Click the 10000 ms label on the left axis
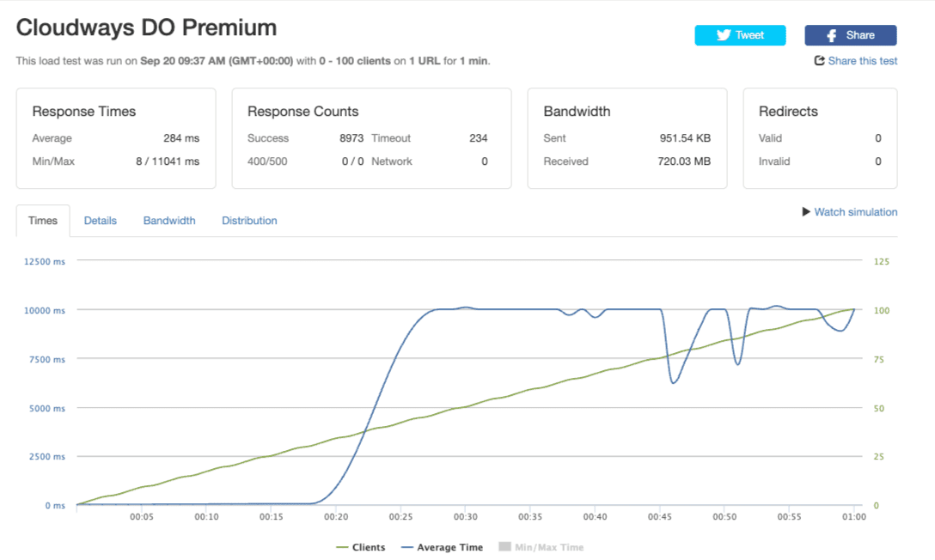The height and width of the screenshot is (560, 935). pos(44,310)
